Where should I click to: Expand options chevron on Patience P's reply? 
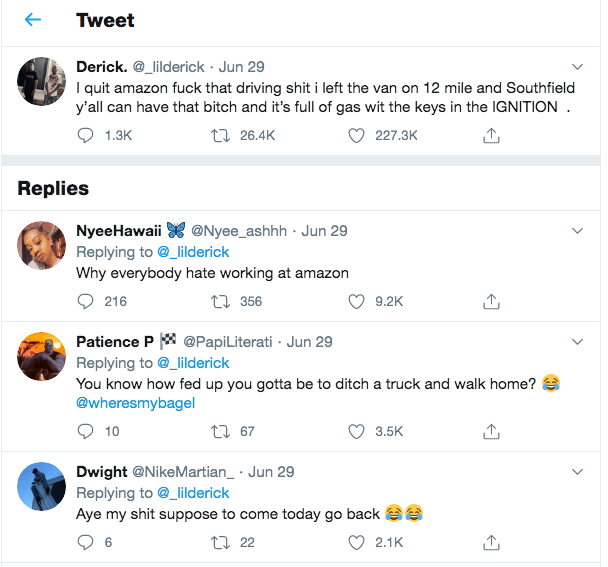[x=577, y=342]
